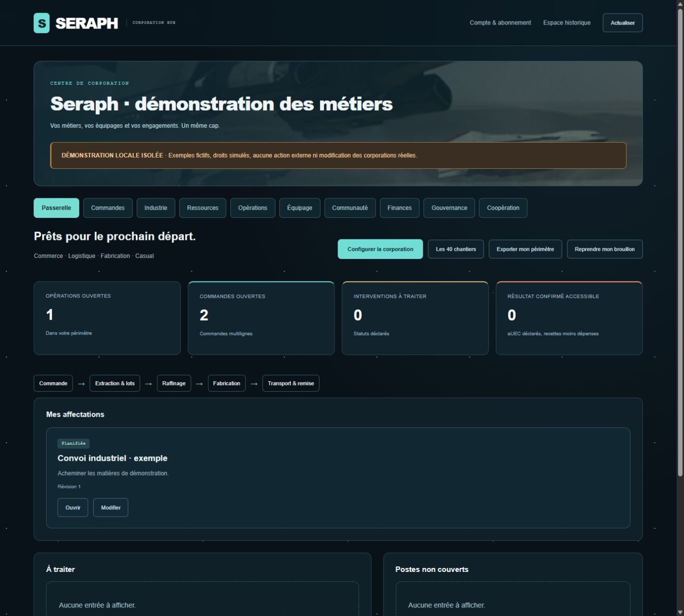Open the Convoi industriel assignment
This screenshot has width=684, height=616.
click(73, 507)
